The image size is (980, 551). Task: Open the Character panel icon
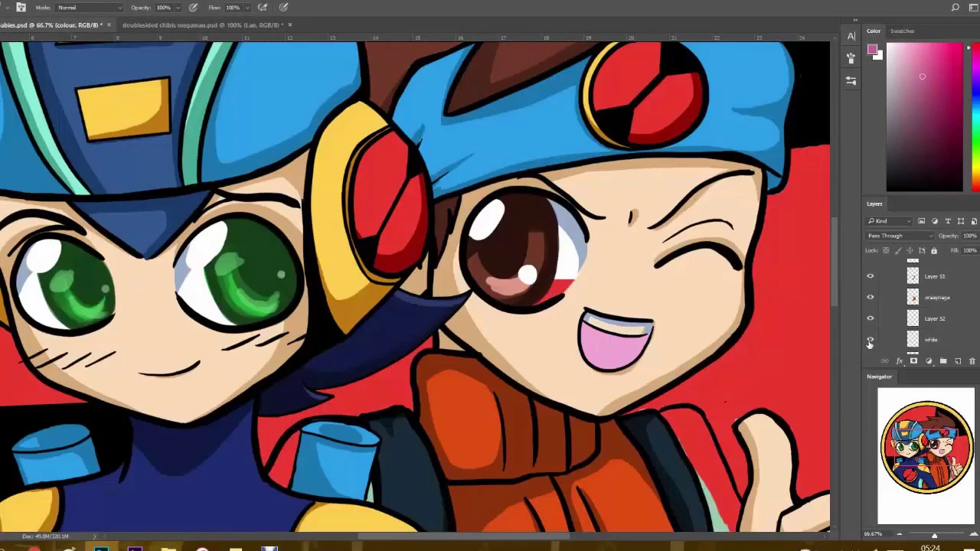pyautogui.click(x=851, y=36)
